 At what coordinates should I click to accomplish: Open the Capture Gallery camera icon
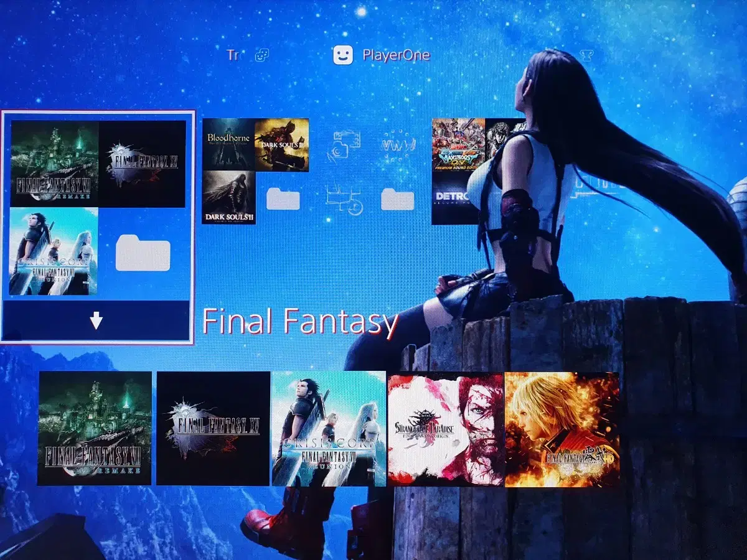tap(345, 146)
